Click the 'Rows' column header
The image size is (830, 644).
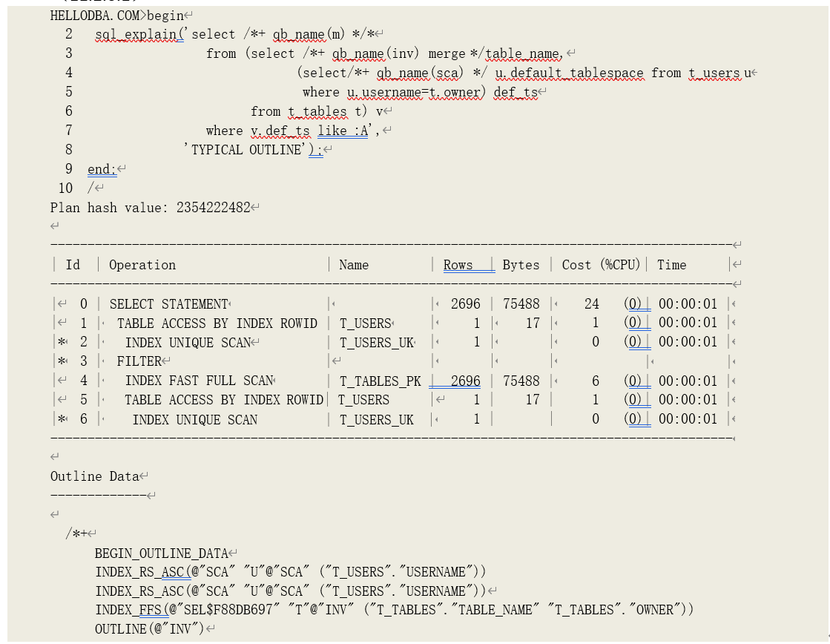click(x=458, y=265)
